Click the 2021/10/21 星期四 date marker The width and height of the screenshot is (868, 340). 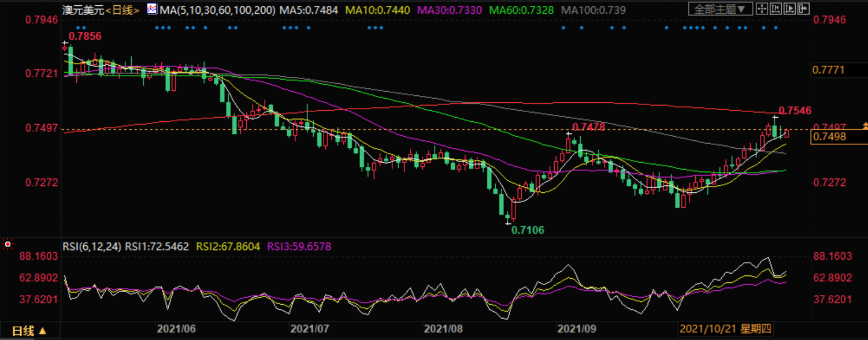click(x=726, y=329)
